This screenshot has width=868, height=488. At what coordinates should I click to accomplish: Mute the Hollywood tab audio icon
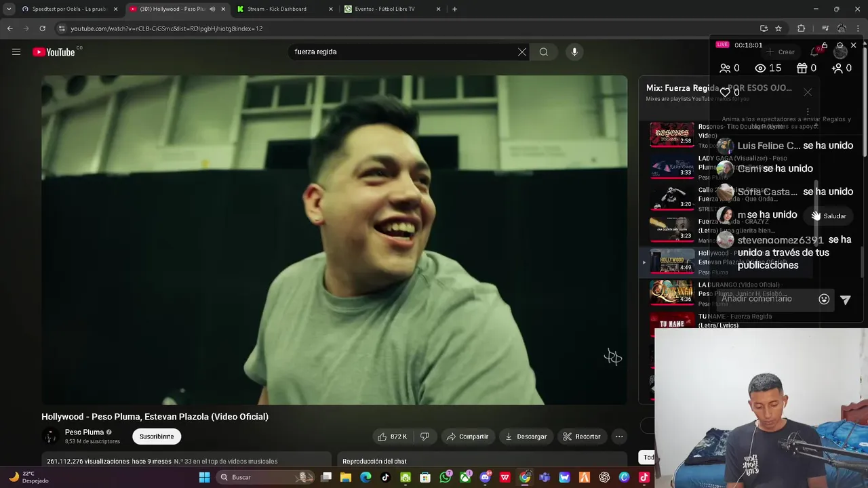(x=213, y=9)
